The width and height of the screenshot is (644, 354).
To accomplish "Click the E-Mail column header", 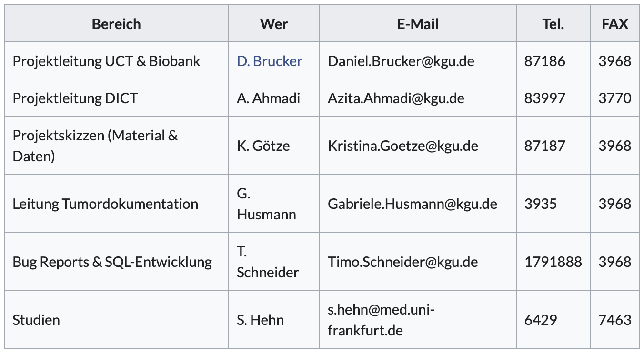I will [418, 24].
